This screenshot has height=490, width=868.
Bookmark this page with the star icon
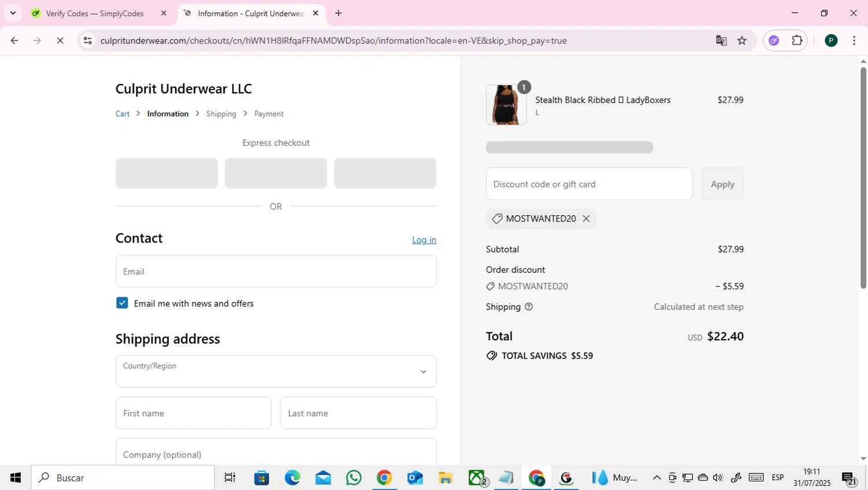click(x=742, y=40)
